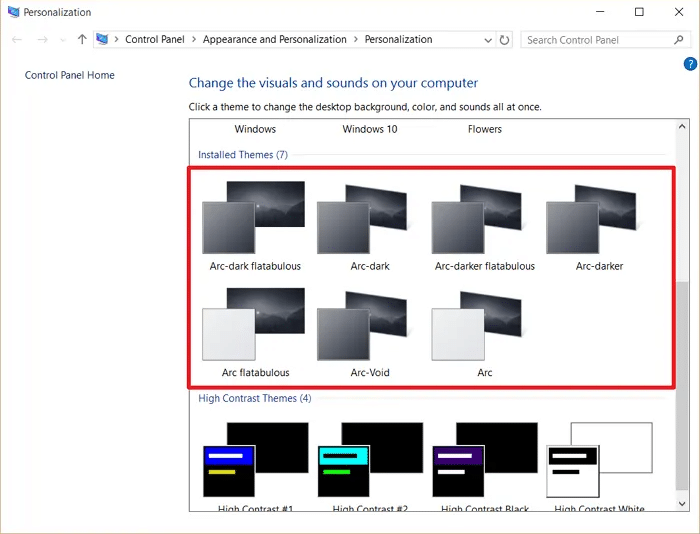
Task: Go to Control Panel Home
Action: [70, 75]
